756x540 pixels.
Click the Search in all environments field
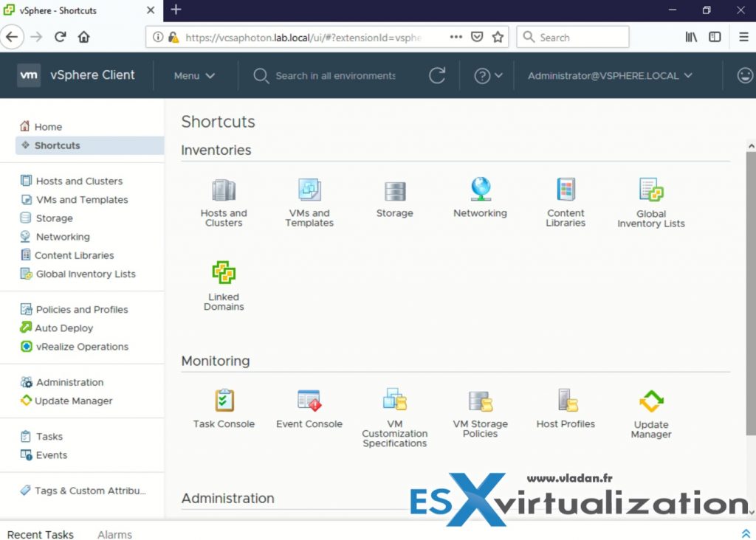[332, 75]
